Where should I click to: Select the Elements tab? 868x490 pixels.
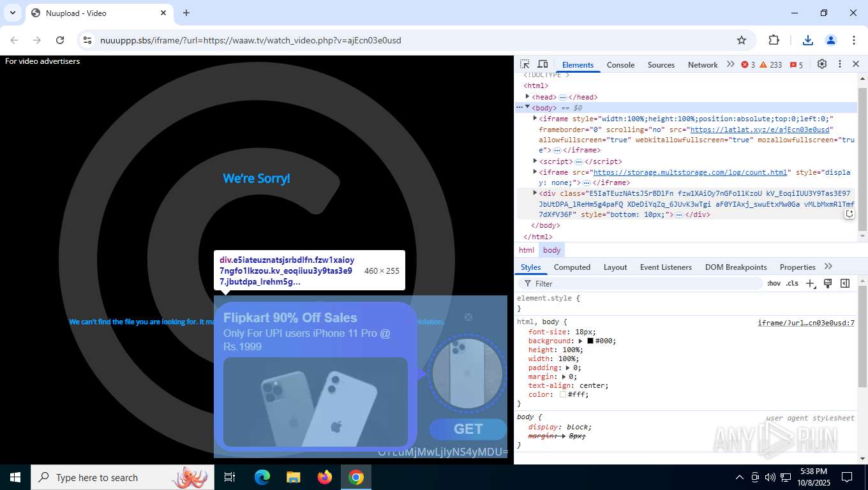[x=578, y=64]
